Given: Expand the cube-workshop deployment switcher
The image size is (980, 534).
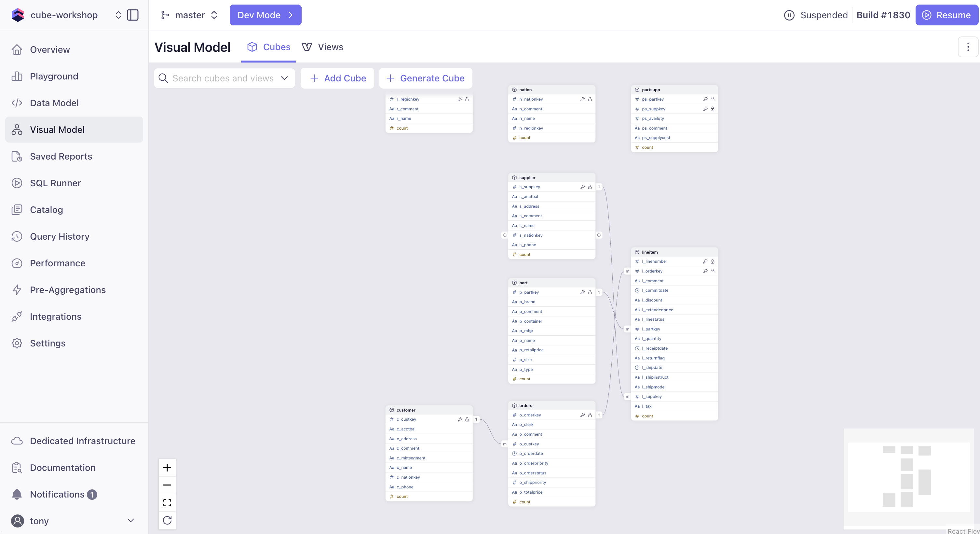Looking at the screenshot, I should [x=118, y=15].
